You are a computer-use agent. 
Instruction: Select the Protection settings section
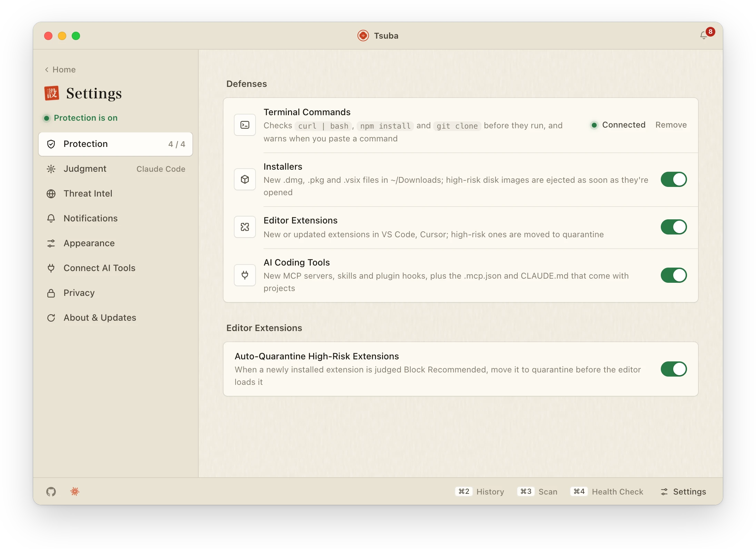116,144
